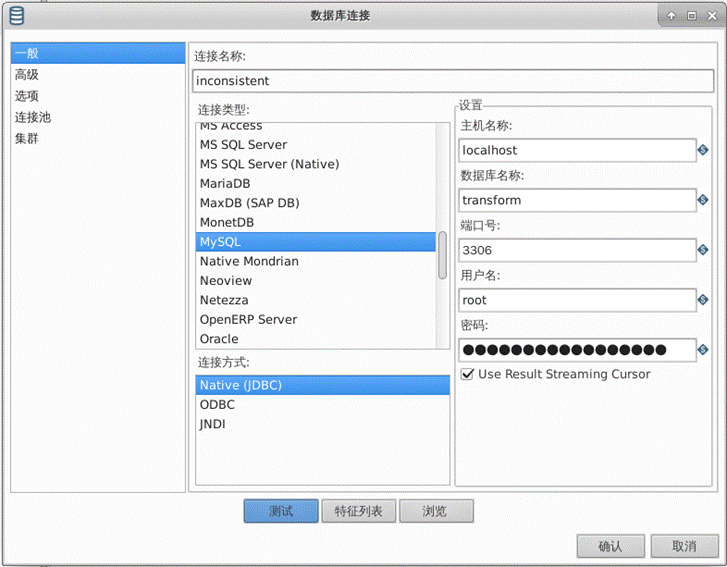Select OpenERP Server connection type
This screenshot has height=567, width=727.
316,320
